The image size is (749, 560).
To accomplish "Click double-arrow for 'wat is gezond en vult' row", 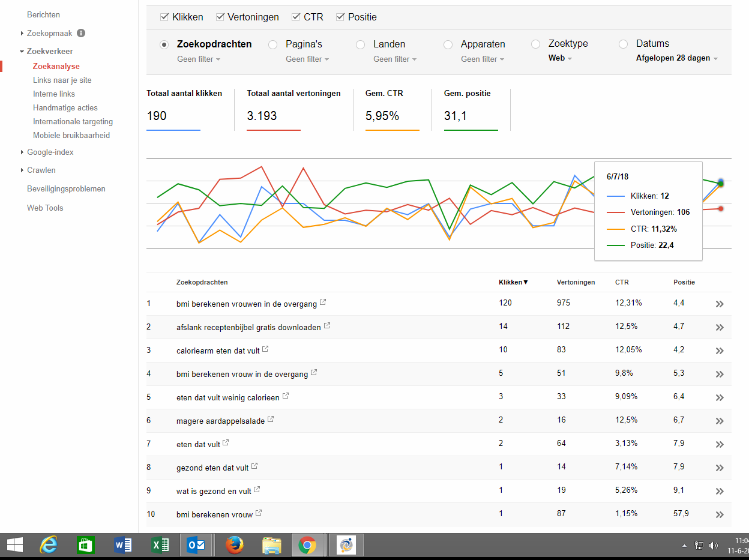I will click(x=720, y=492).
